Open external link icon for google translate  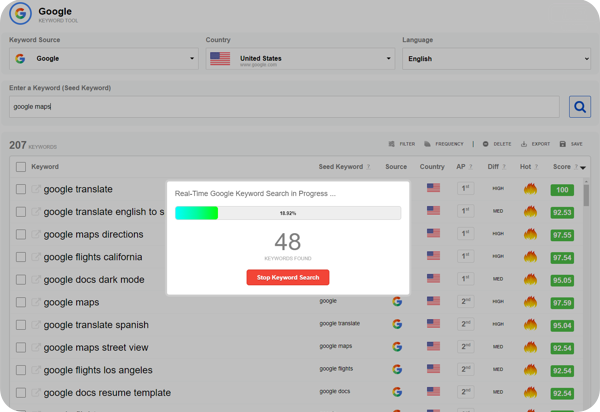click(36, 189)
